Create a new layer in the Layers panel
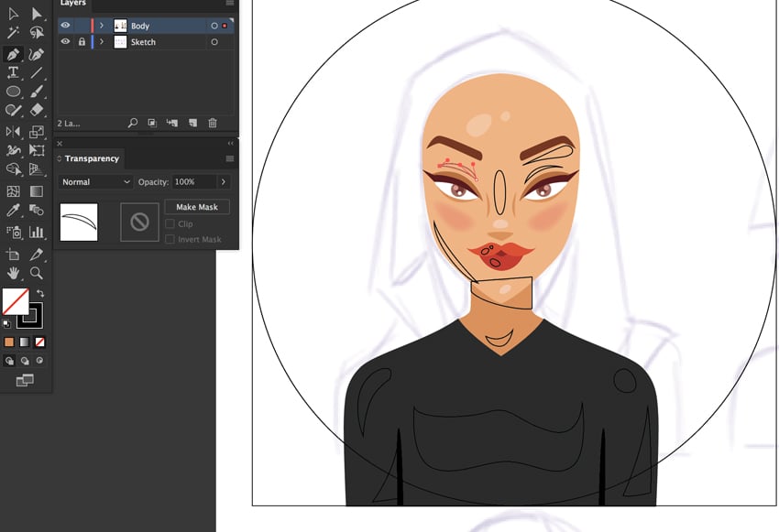The width and height of the screenshot is (779, 532). (192, 123)
